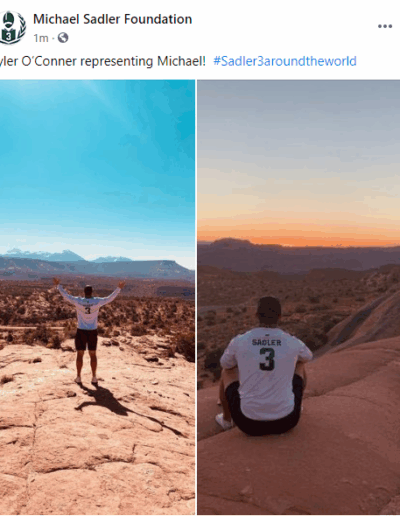Click the number 3 on the standing person's shirt

(87, 310)
